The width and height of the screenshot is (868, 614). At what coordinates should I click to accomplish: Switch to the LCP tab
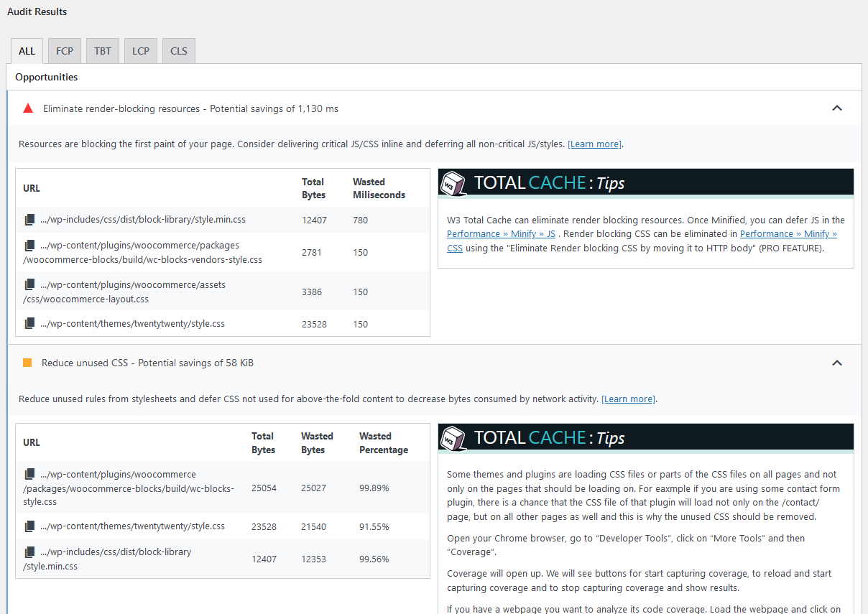(x=141, y=51)
